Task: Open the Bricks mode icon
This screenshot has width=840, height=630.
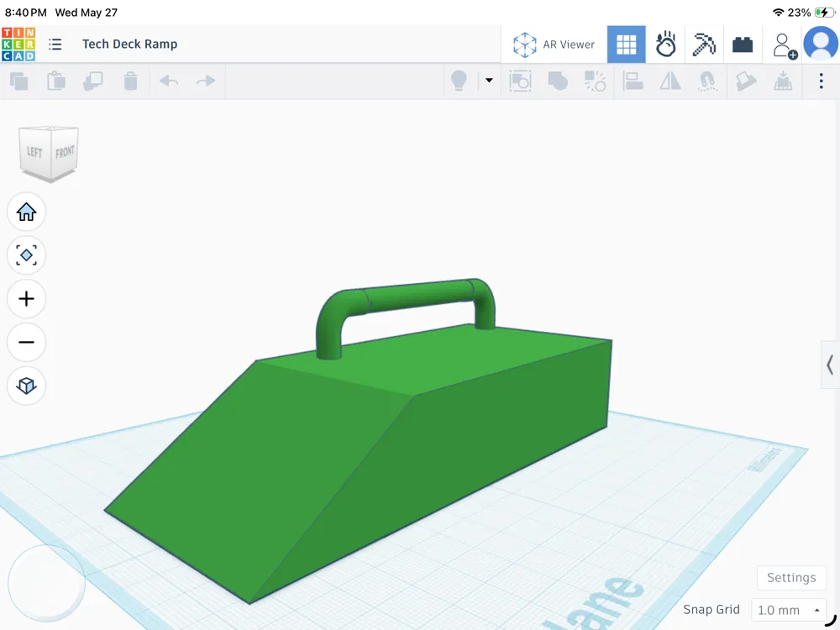Action: point(743,45)
